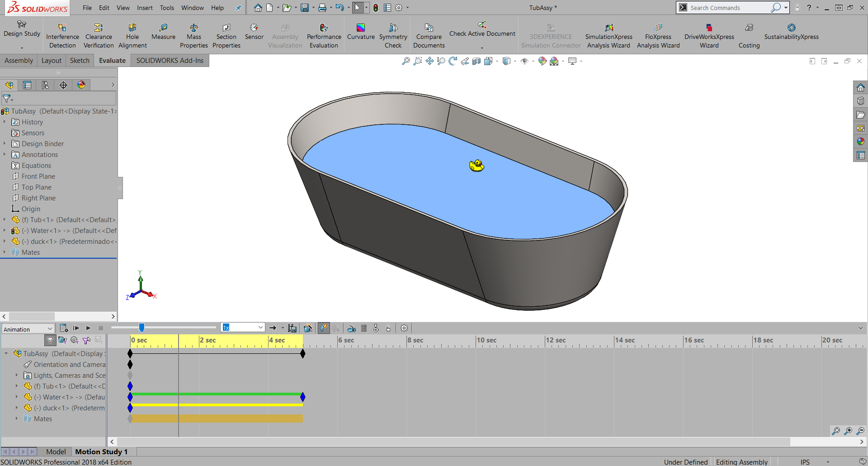Screen dimensions: 868x466
Task: Toggle Filter Selected in timeline
Action: coord(86,340)
